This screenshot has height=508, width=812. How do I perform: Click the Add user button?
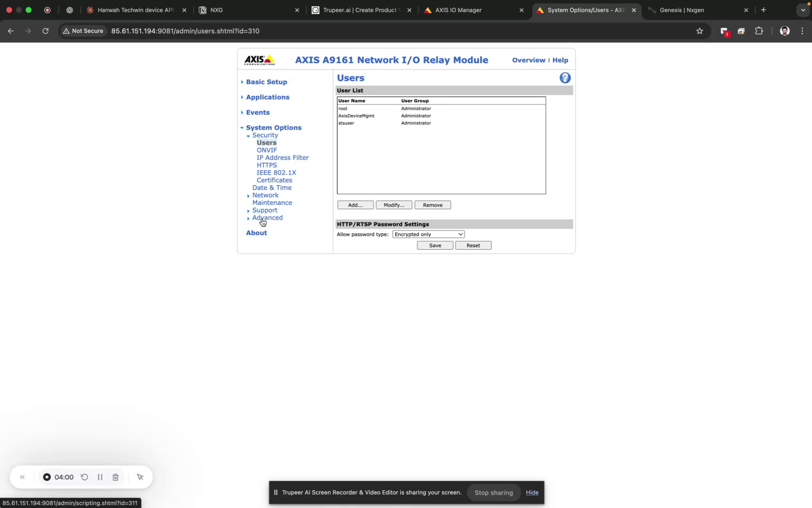click(x=355, y=205)
